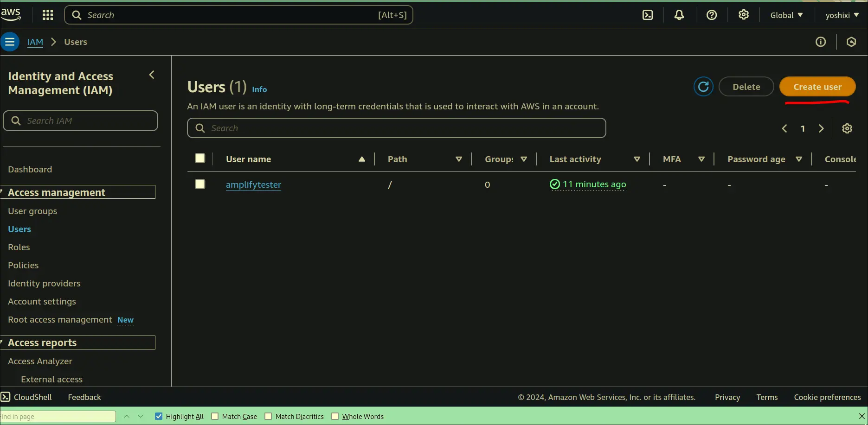Image resolution: width=868 pixels, height=425 pixels.
Task: Click the users Search field
Action: (x=397, y=128)
